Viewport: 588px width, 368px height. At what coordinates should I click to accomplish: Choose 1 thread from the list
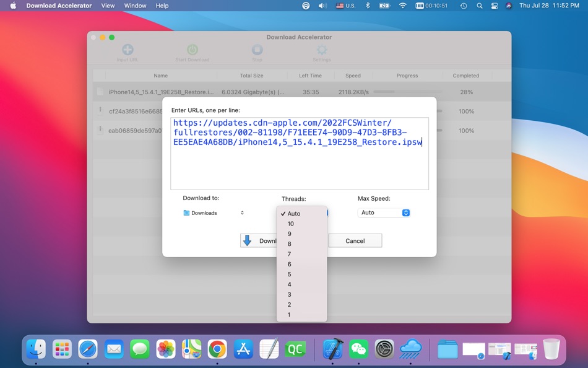[301, 315]
